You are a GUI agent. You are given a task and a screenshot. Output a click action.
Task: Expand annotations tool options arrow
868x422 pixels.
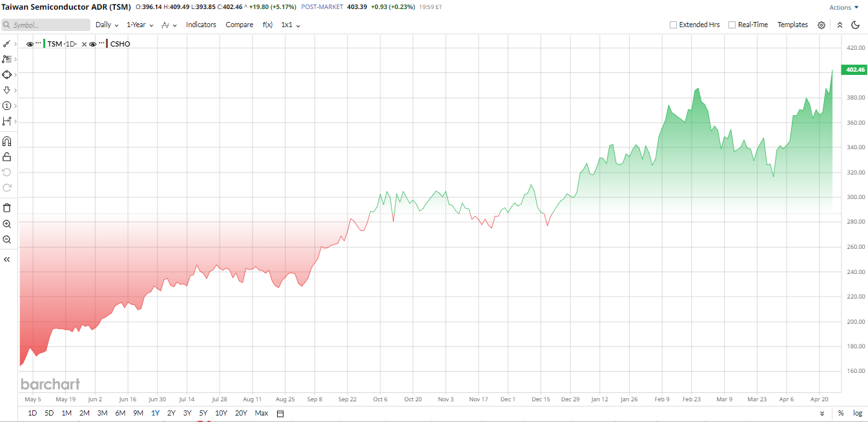click(x=15, y=59)
